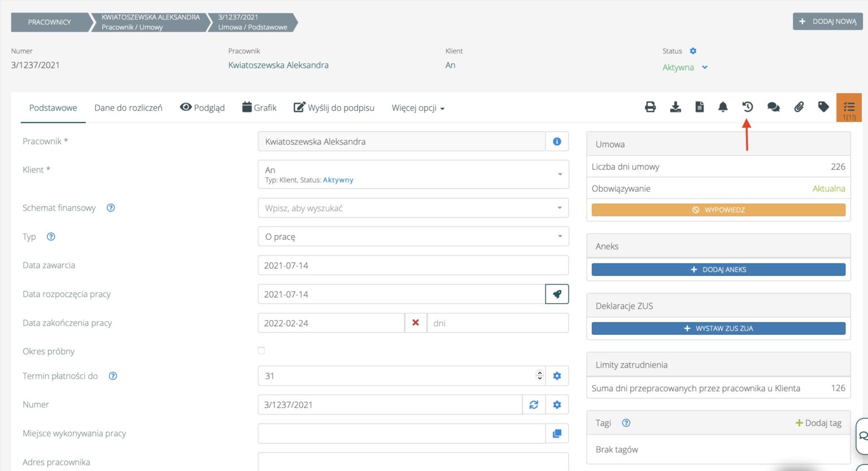The width and height of the screenshot is (868, 471).
Task: Expand the Więcej opcji menu
Action: point(418,108)
